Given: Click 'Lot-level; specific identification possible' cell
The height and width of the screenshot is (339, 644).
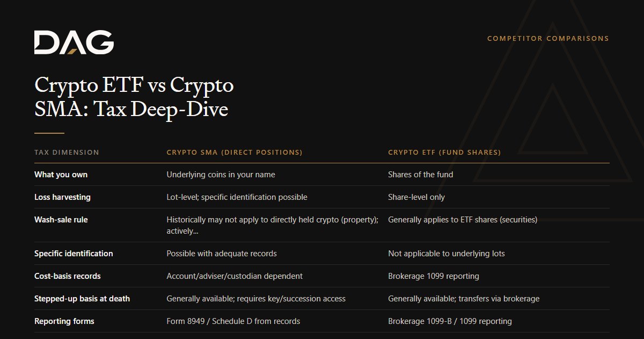Looking at the screenshot, I should click(237, 197).
